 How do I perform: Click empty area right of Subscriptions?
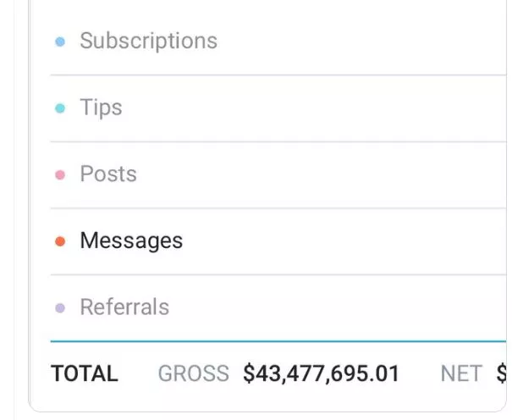[x=364, y=41]
